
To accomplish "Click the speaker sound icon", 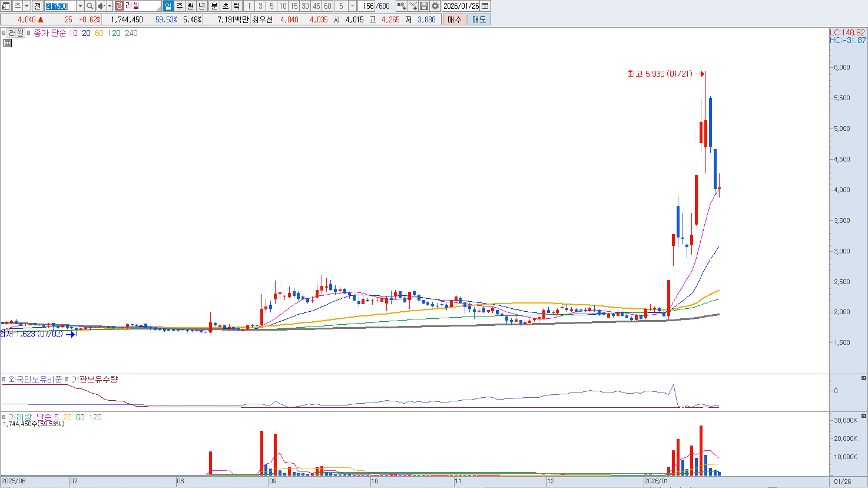I will point(101,6).
